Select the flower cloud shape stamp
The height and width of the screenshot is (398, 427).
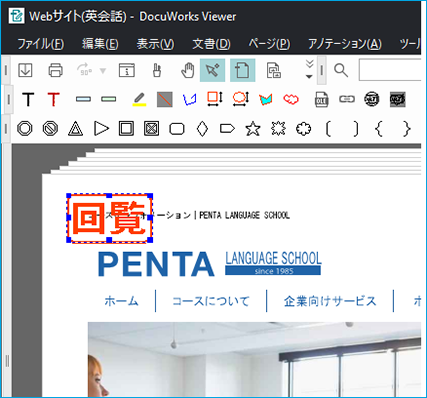[304, 128]
